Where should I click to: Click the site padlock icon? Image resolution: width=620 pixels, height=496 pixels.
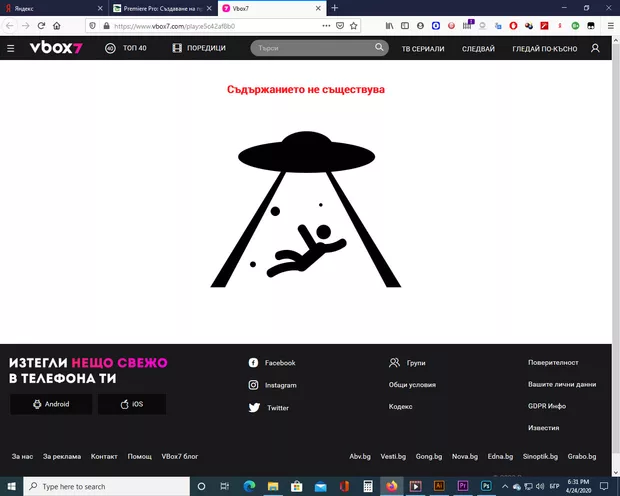106,26
